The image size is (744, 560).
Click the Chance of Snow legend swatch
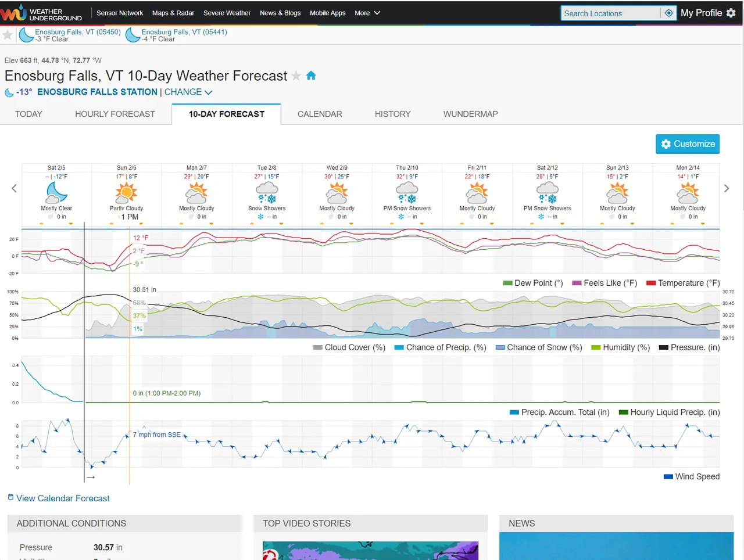pos(500,347)
